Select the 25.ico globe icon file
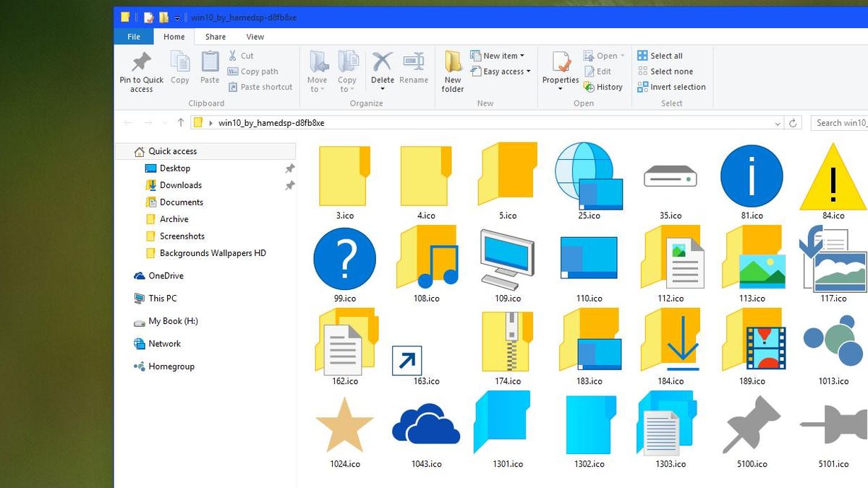Image resolution: width=868 pixels, height=488 pixels. click(589, 181)
